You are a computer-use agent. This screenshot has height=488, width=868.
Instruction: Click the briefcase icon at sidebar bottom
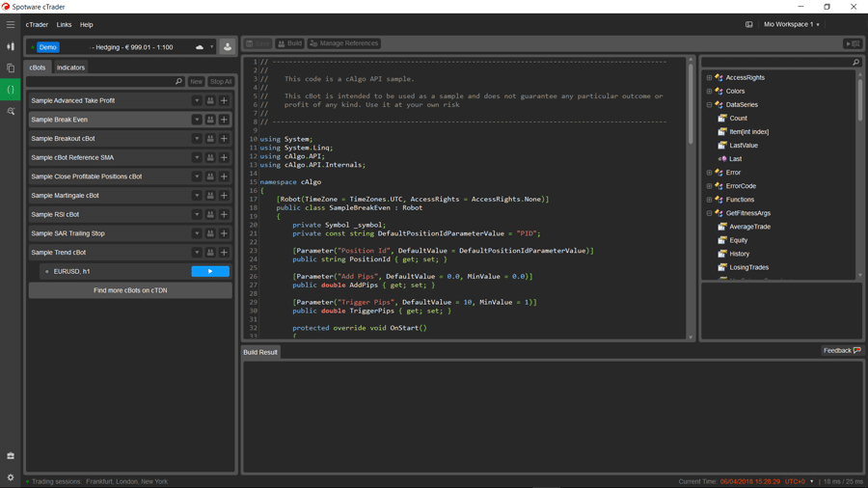[11, 456]
